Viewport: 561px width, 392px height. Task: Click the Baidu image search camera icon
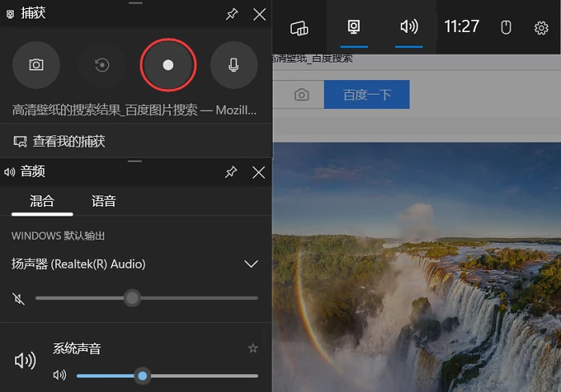tap(301, 95)
